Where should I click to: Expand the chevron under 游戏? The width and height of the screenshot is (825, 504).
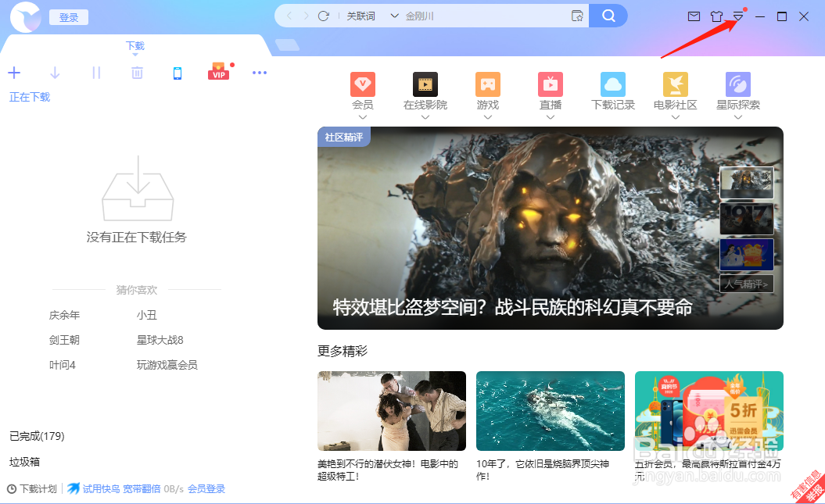(x=488, y=117)
